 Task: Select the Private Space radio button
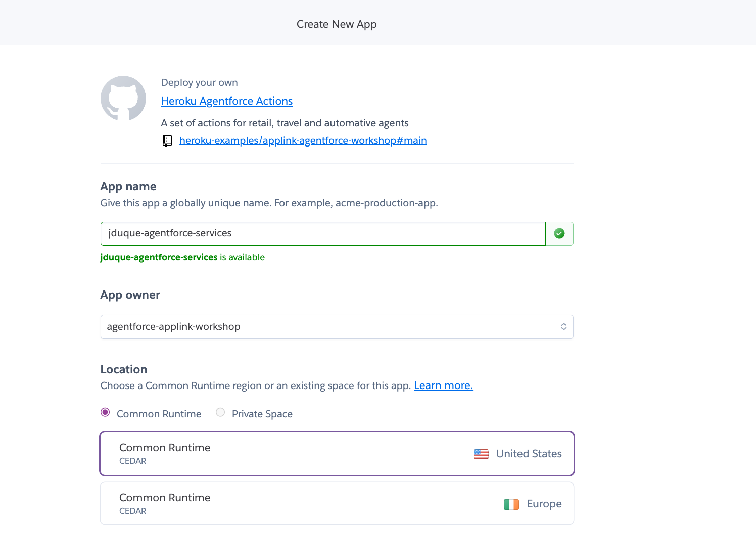pyautogui.click(x=220, y=412)
